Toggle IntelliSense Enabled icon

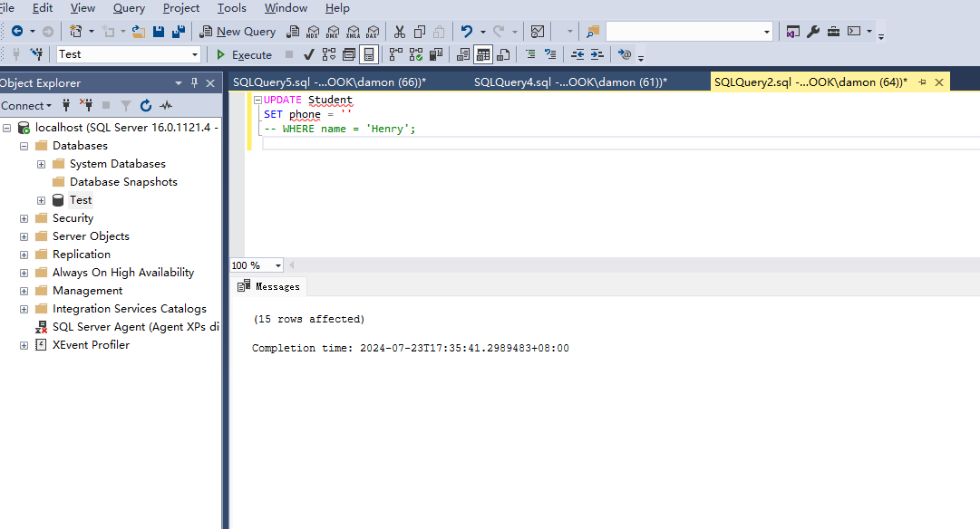[369, 55]
